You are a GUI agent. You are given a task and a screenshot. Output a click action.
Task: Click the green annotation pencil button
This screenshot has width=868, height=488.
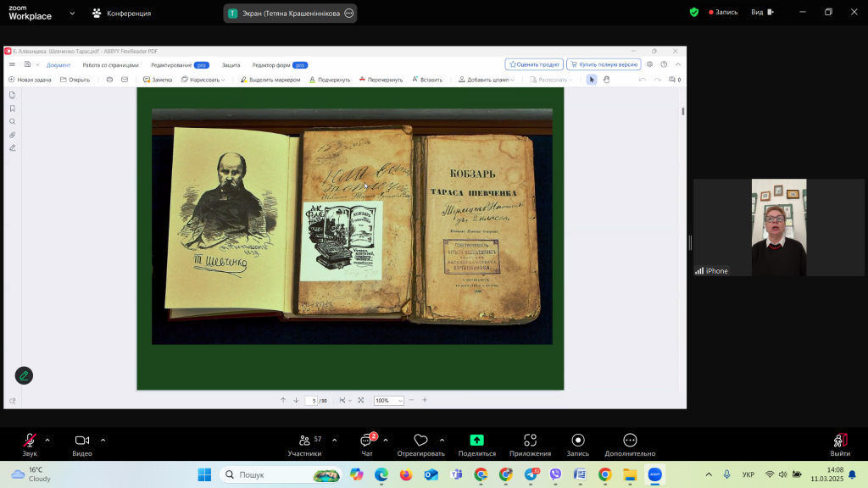(24, 375)
